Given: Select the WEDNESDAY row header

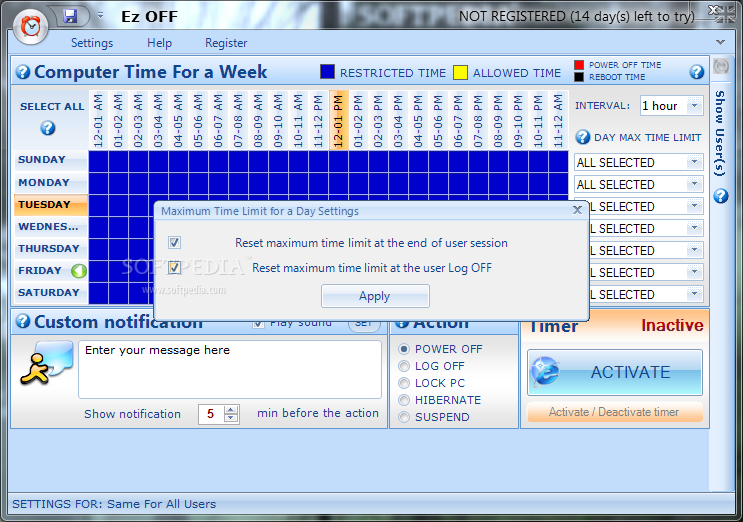Looking at the screenshot, I should pyautogui.click(x=51, y=226).
